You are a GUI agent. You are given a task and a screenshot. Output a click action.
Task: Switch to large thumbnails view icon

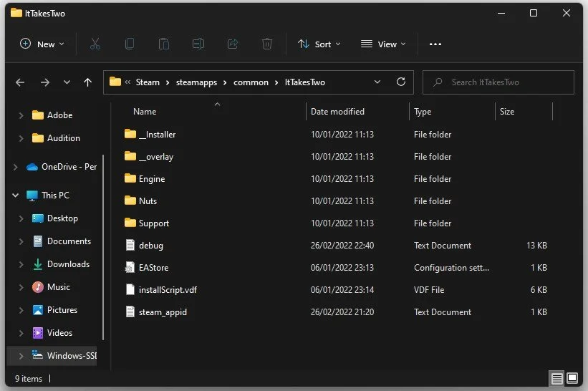click(572, 378)
